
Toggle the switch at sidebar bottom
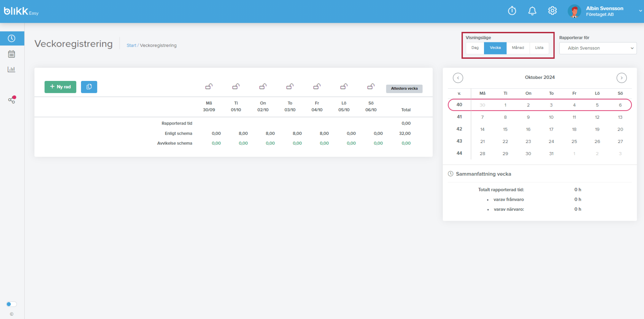[x=11, y=304]
